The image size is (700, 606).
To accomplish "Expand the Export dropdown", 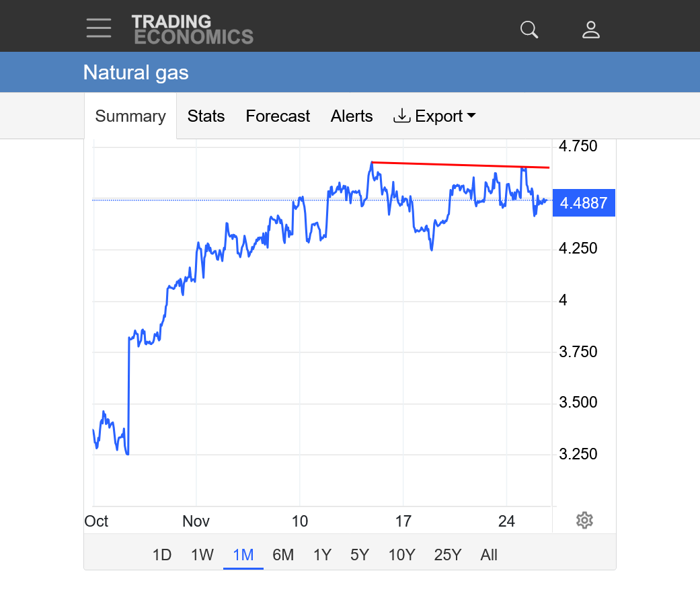I will (435, 116).
